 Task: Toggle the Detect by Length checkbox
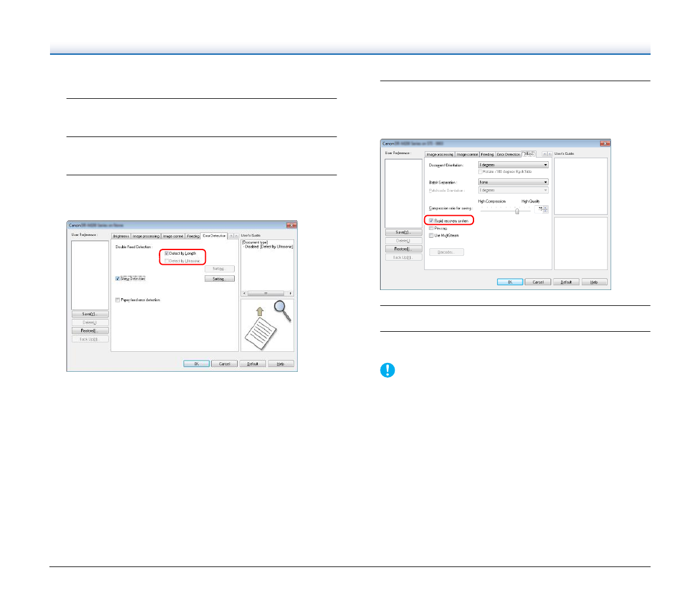tap(167, 254)
